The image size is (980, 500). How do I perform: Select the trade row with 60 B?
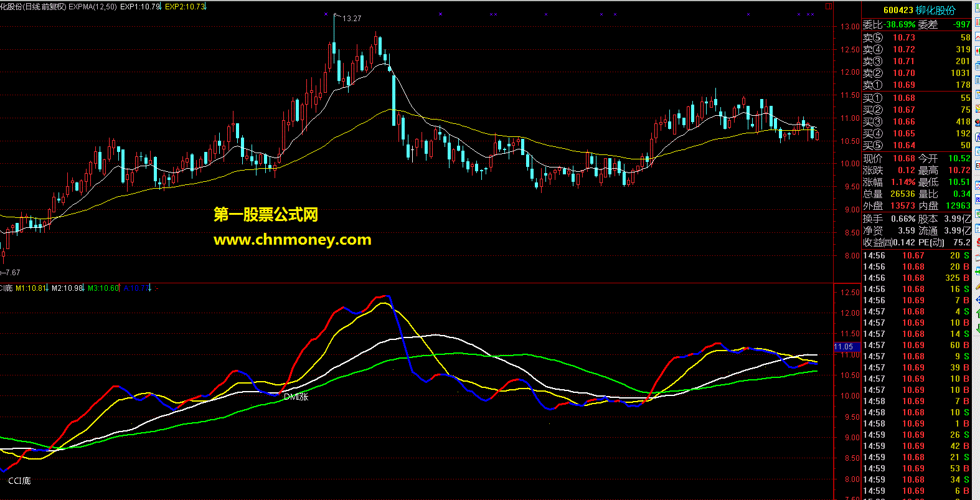tap(916, 345)
